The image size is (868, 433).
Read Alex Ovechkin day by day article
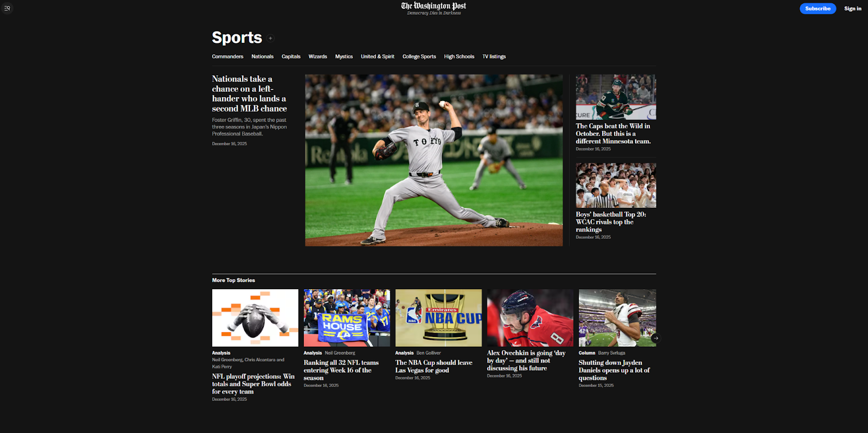(x=526, y=360)
